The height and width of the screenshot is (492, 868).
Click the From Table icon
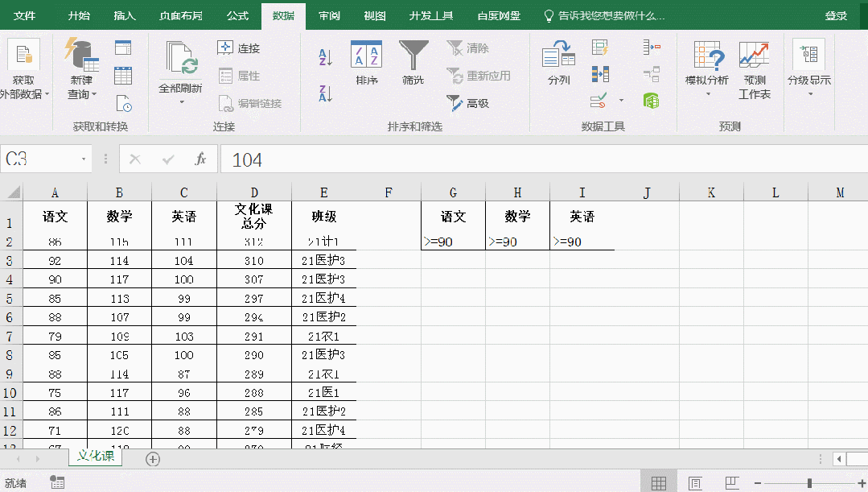pyautogui.click(x=123, y=76)
